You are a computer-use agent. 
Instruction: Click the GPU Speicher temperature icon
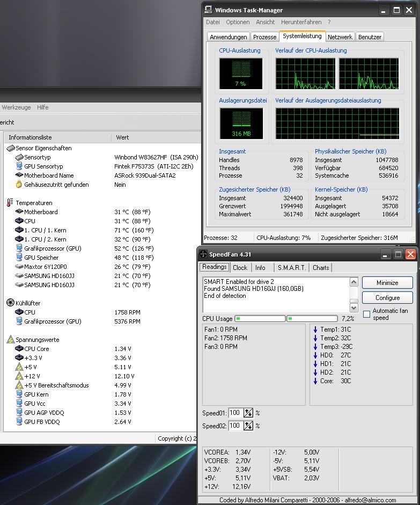tap(19, 258)
